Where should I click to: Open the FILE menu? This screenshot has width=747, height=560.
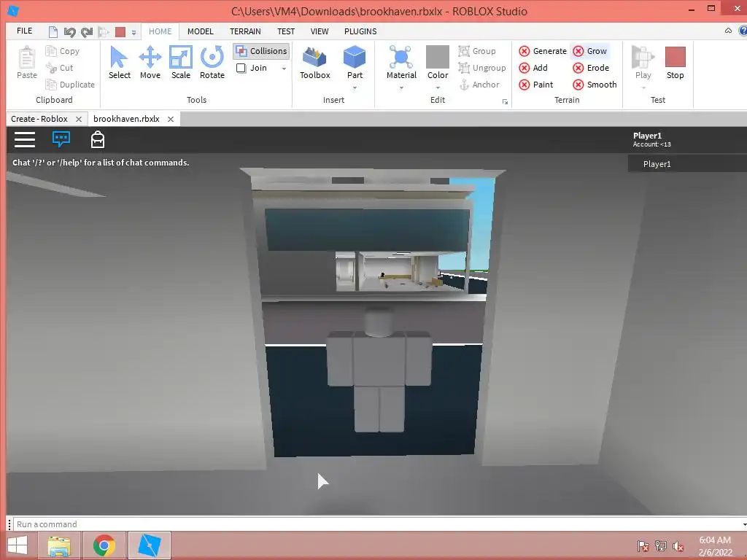24,31
